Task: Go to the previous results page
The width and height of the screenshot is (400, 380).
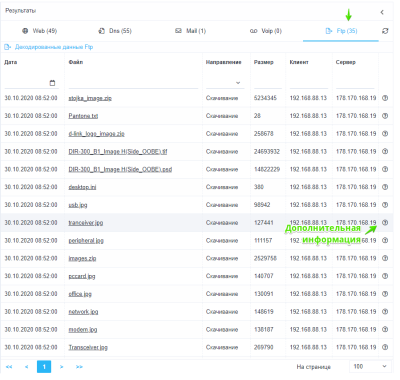Action: (x=26, y=367)
